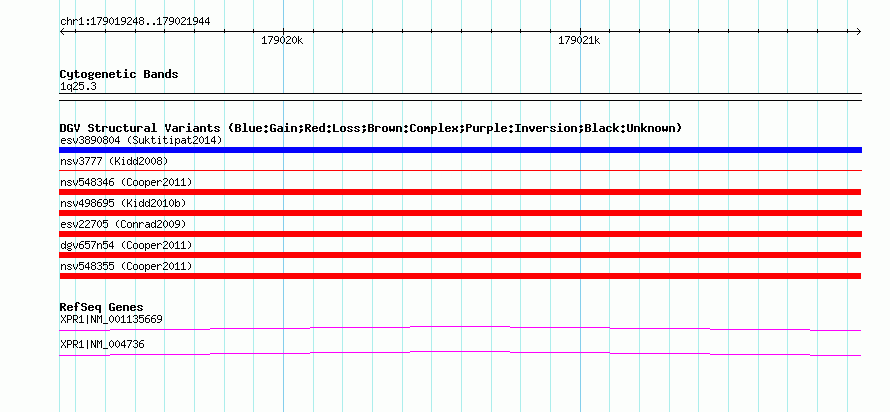The height and width of the screenshot is (412, 890).
Task: Open the nsv498695 (Kidd2010b) label
Action: [123, 203]
